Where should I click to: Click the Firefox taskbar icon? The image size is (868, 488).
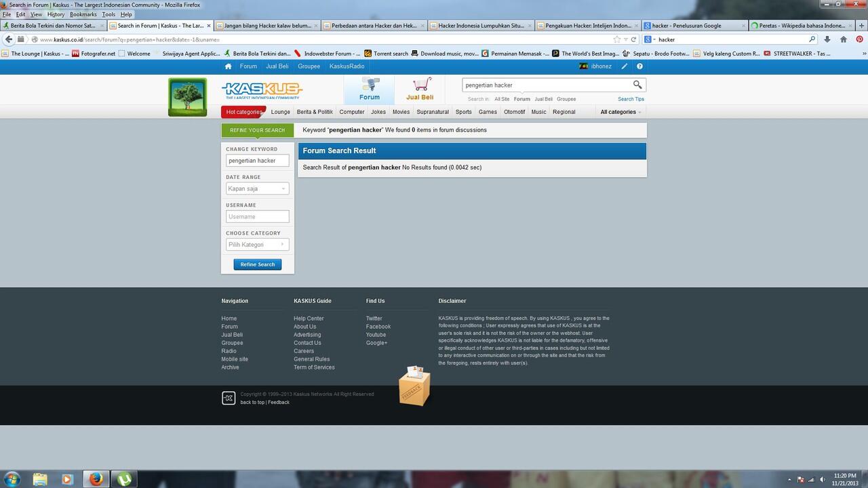pyautogui.click(x=96, y=479)
